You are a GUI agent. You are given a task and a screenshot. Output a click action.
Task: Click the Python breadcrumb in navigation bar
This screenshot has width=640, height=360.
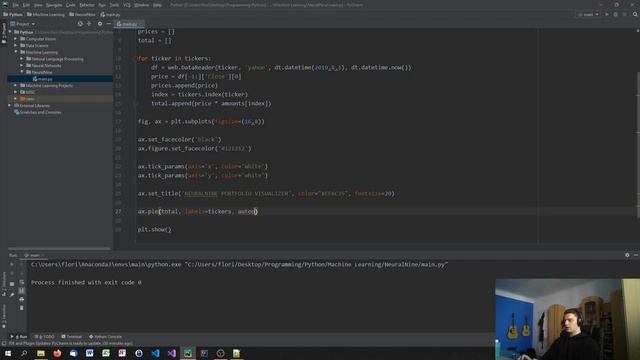[13, 15]
